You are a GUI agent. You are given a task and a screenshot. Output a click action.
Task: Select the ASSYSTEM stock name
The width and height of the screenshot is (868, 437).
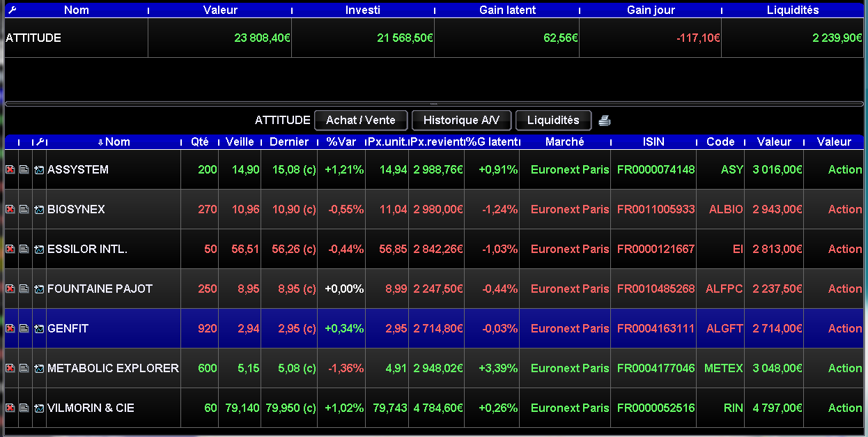[78, 169]
